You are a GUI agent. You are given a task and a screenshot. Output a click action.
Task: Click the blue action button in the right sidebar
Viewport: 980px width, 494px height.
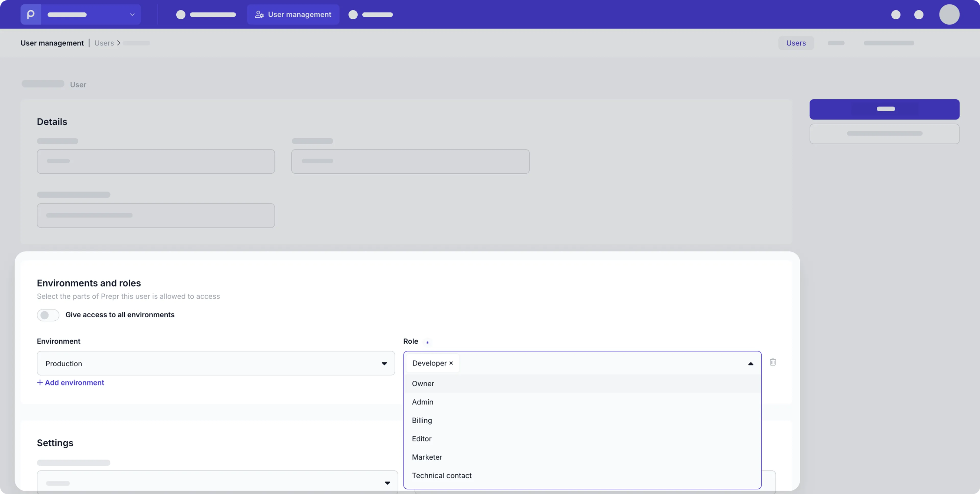(885, 109)
